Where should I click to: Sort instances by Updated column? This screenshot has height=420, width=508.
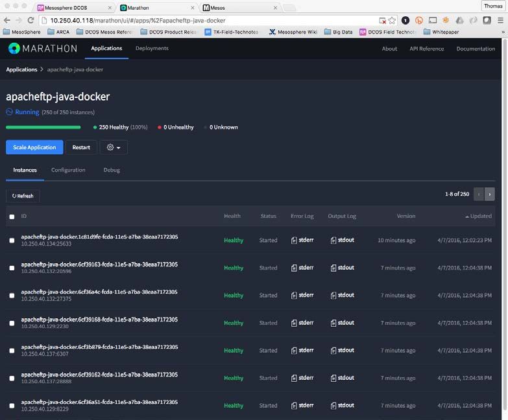click(479, 216)
